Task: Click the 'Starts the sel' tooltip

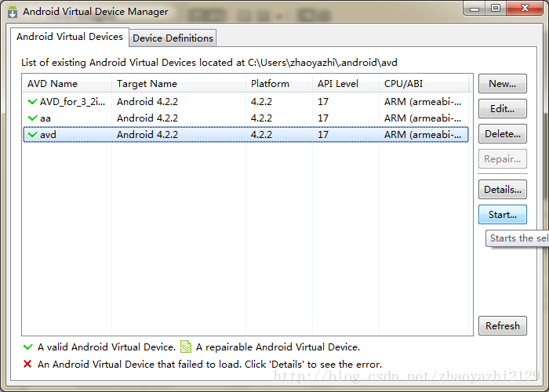Action: [x=517, y=238]
